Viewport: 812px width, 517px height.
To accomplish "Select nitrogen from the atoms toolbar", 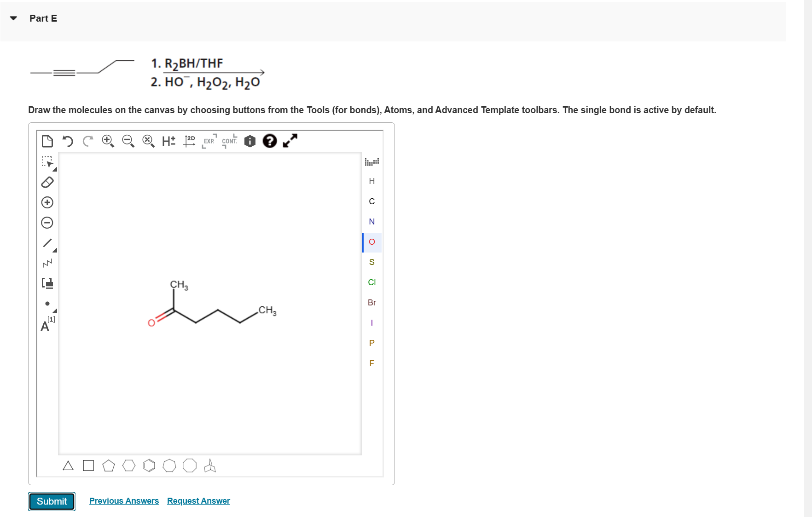I will pyautogui.click(x=371, y=221).
